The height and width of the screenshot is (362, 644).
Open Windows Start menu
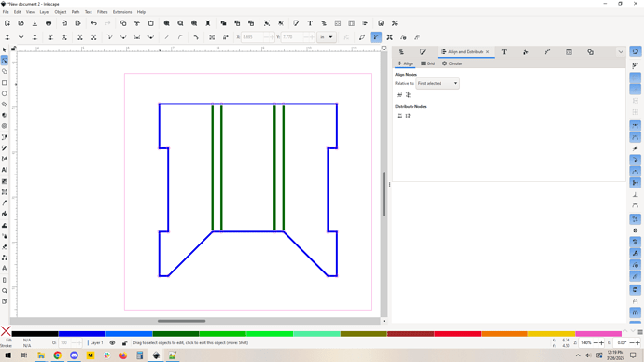point(7,355)
